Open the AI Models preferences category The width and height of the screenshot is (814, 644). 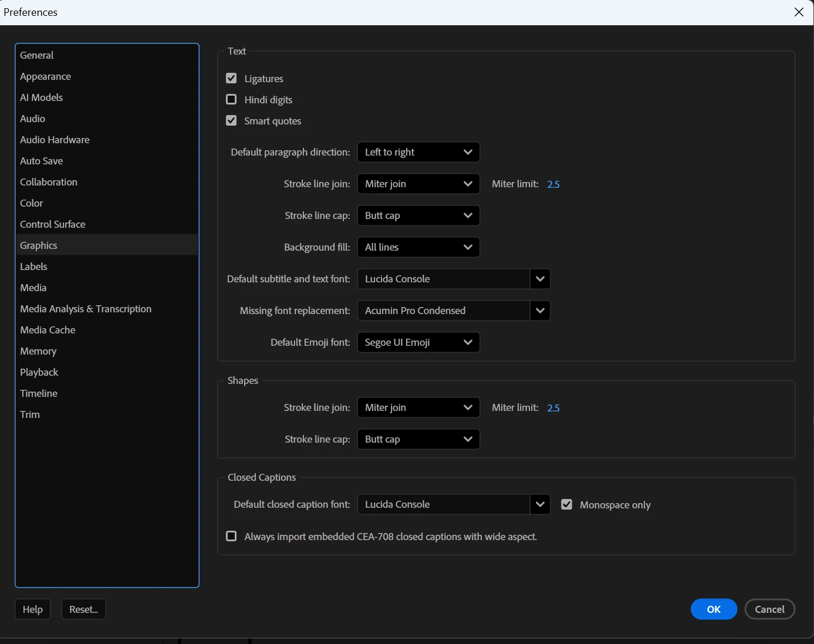pos(107,97)
